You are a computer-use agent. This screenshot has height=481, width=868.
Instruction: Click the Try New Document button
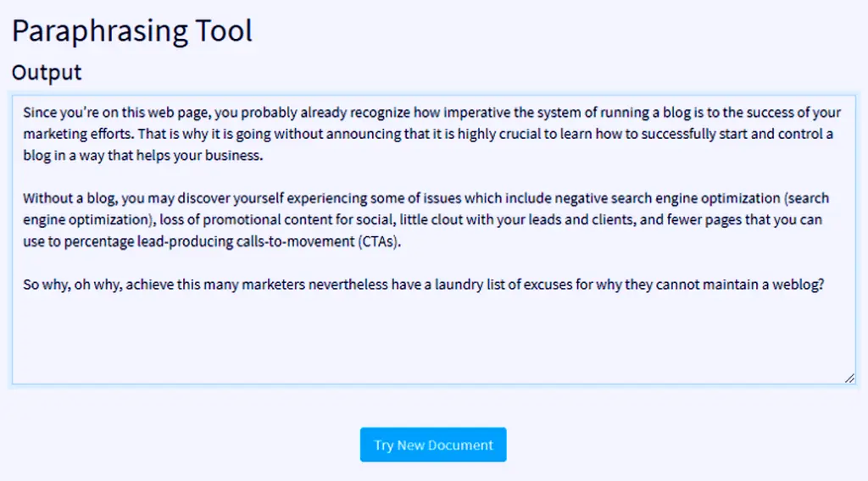pyautogui.click(x=433, y=445)
